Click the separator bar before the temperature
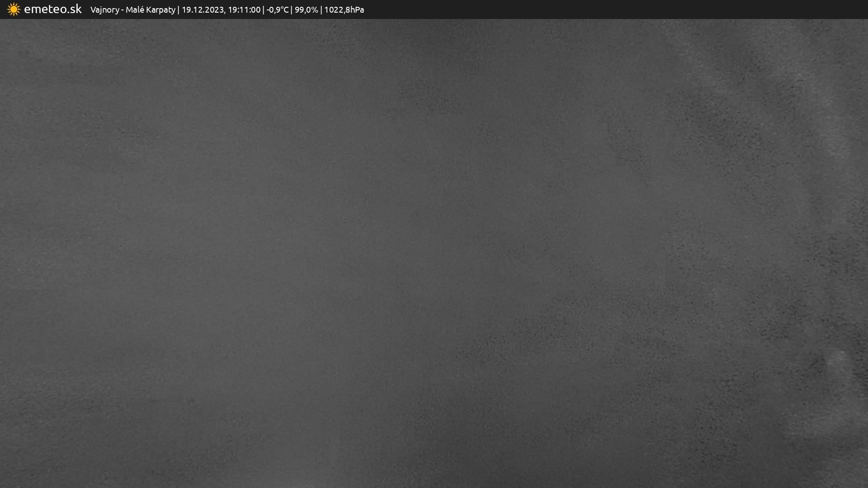Screen dimensions: 868x488 click(x=264, y=9)
